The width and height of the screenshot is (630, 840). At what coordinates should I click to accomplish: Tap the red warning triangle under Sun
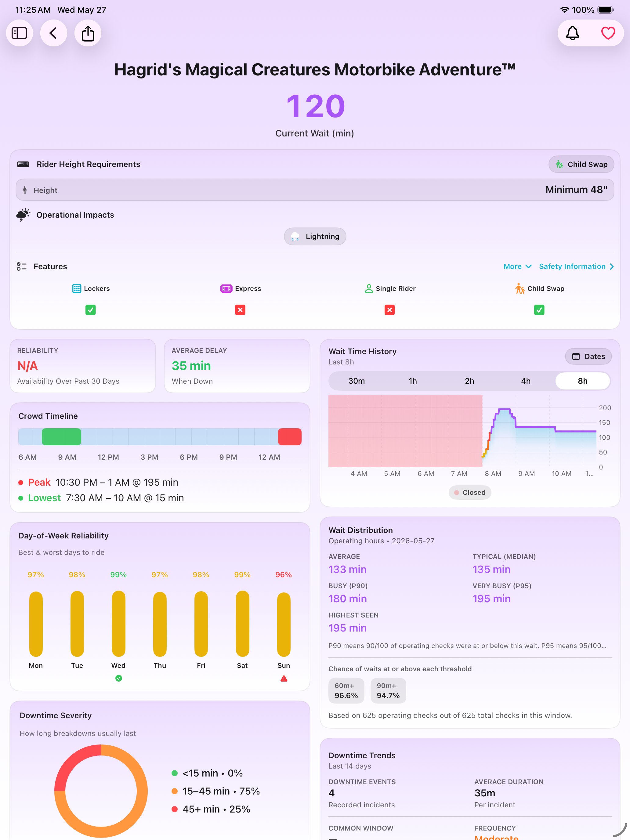coord(284,678)
